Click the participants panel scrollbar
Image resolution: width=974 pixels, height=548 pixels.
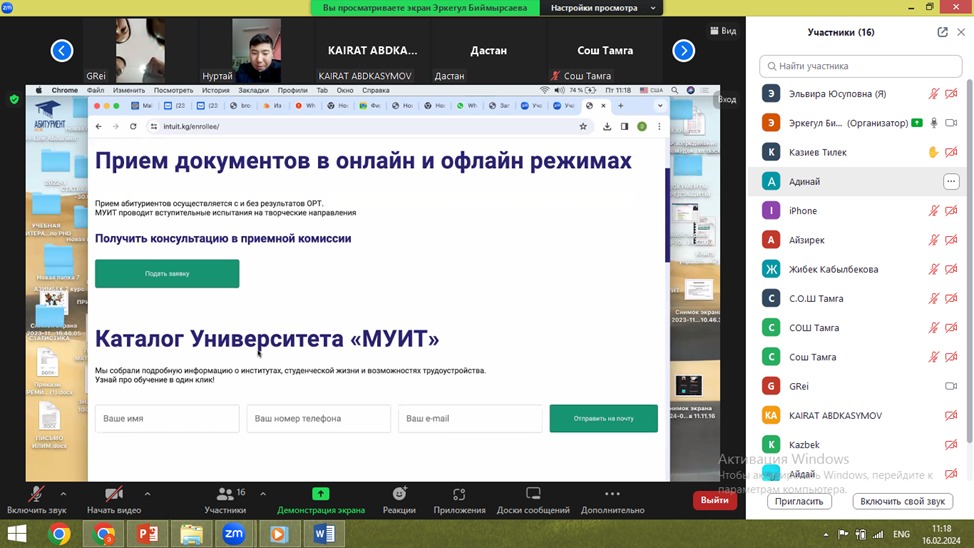pos(969,261)
